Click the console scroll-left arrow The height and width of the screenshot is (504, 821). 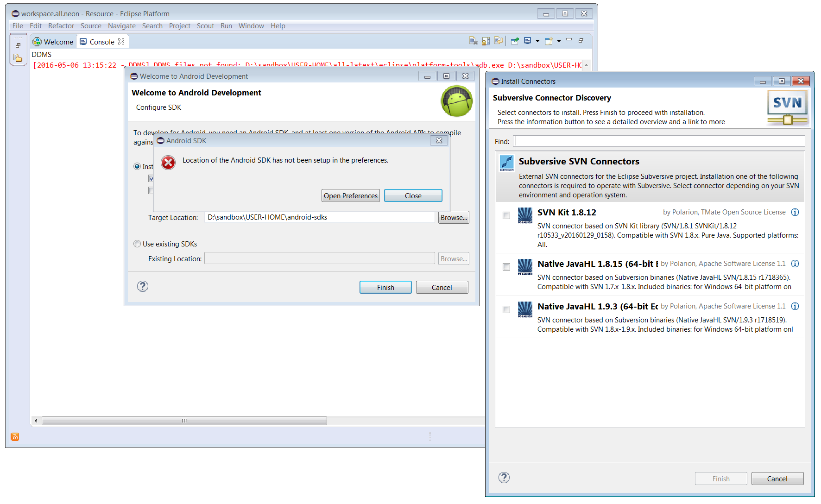(36, 421)
